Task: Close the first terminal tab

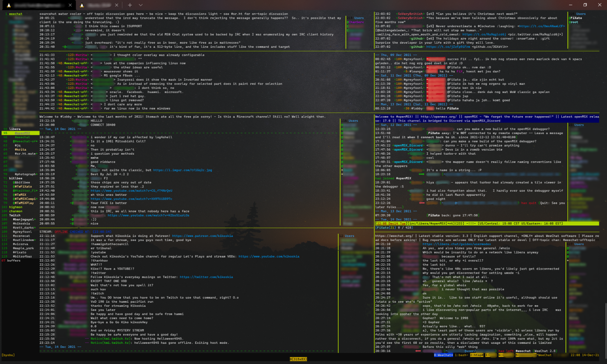Action: [70, 5]
